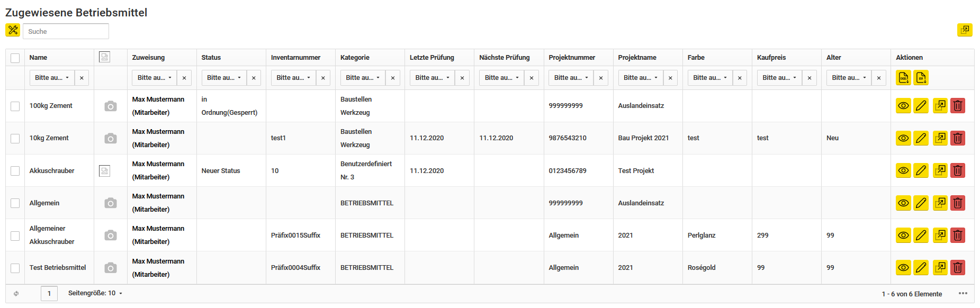The image size is (980, 308).
Task: Select the 100kg Zement row checkbox
Action: tap(15, 106)
